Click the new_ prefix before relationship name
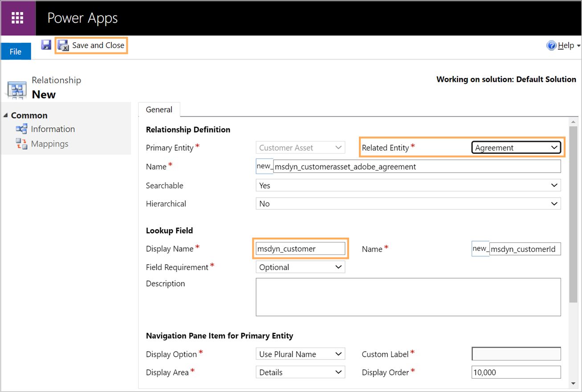The height and width of the screenshot is (392, 582). (265, 166)
